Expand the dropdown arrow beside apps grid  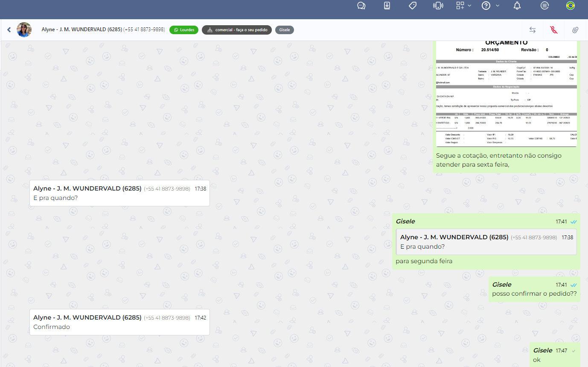(x=469, y=6)
